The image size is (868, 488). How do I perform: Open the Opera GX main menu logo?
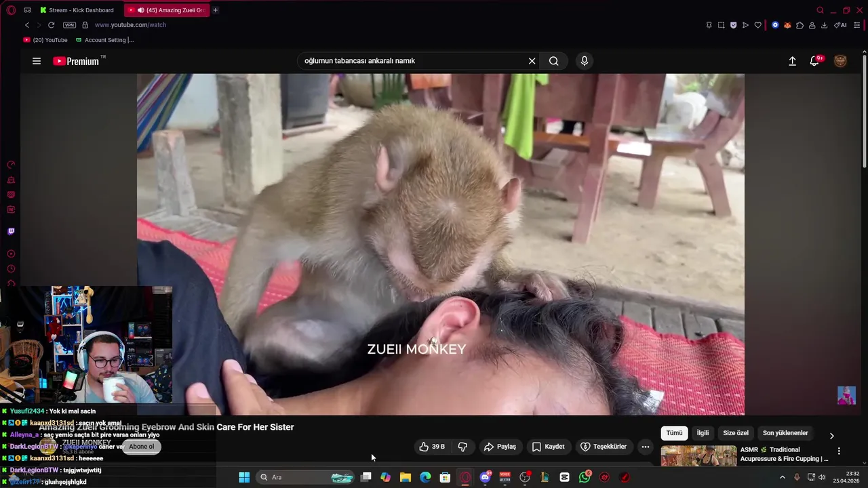11,10
